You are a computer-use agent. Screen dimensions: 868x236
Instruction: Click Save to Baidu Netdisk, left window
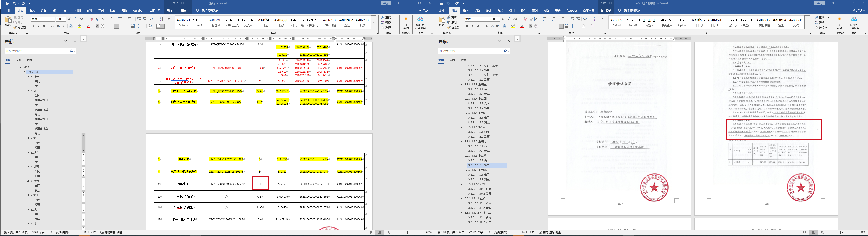(x=420, y=22)
